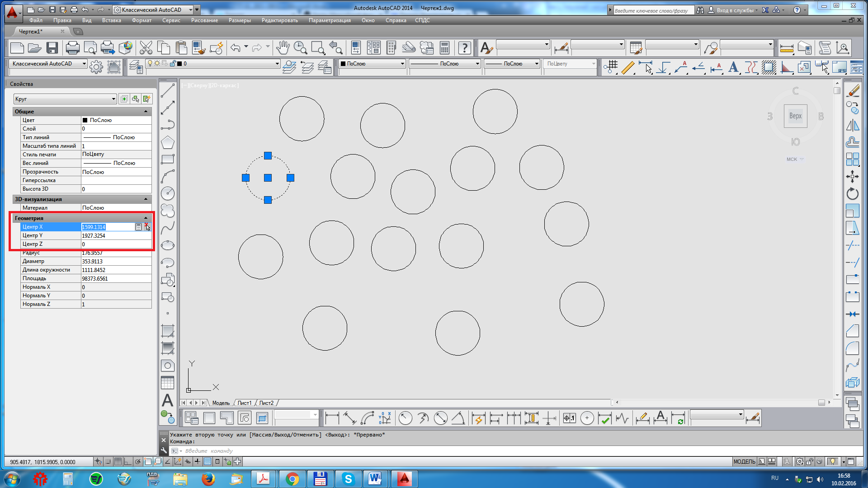Collapse the Общие properties section

pyautogui.click(x=146, y=111)
